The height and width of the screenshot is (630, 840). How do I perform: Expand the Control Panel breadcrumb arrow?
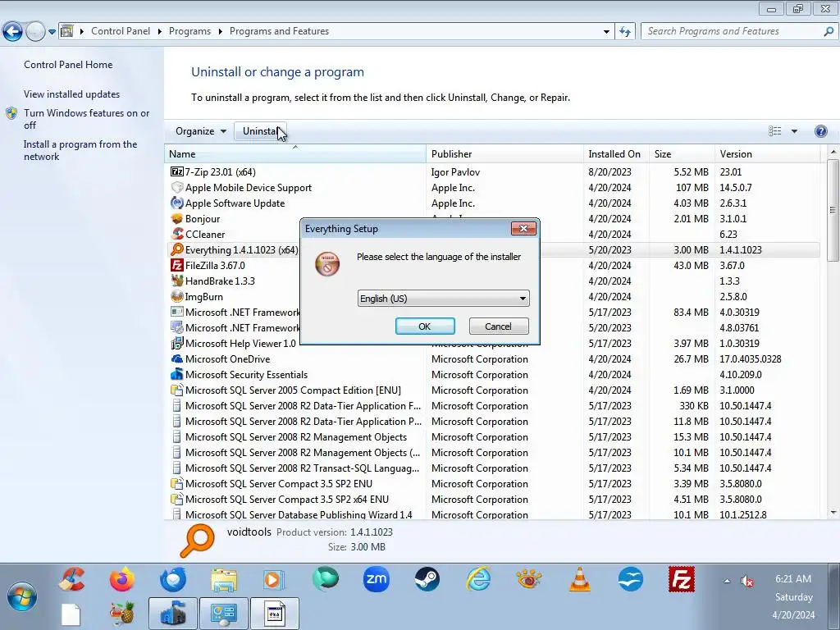160,32
